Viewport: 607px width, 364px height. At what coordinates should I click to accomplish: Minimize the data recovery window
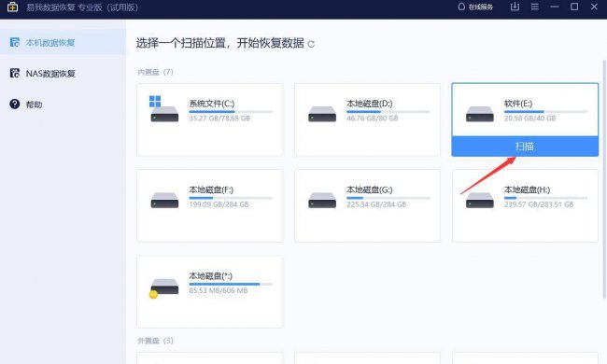click(555, 7)
